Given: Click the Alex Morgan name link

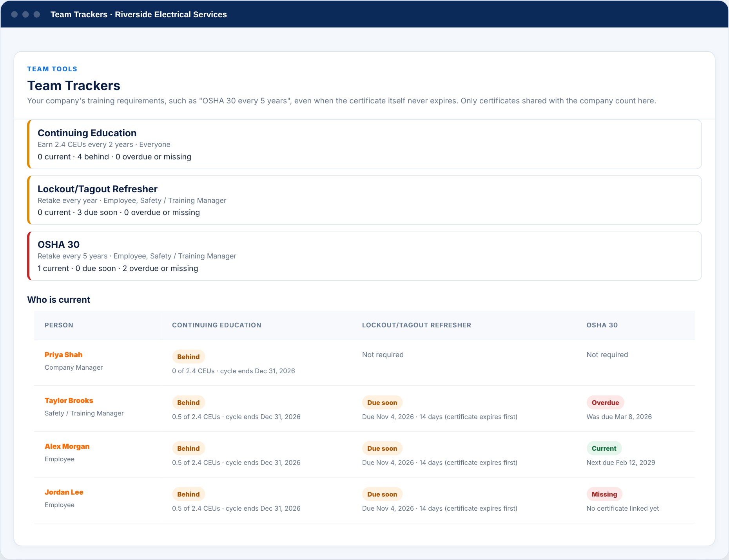Looking at the screenshot, I should tap(67, 446).
